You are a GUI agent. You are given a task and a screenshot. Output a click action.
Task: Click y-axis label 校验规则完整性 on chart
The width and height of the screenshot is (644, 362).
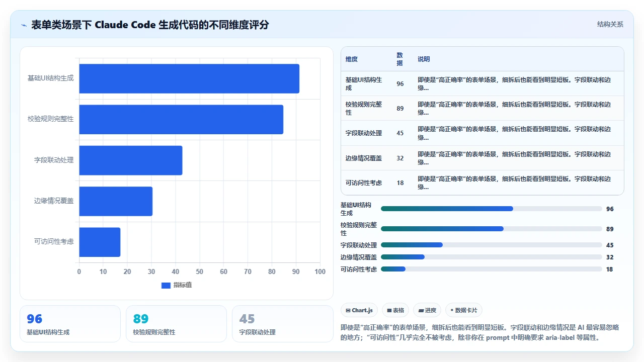[x=50, y=119]
